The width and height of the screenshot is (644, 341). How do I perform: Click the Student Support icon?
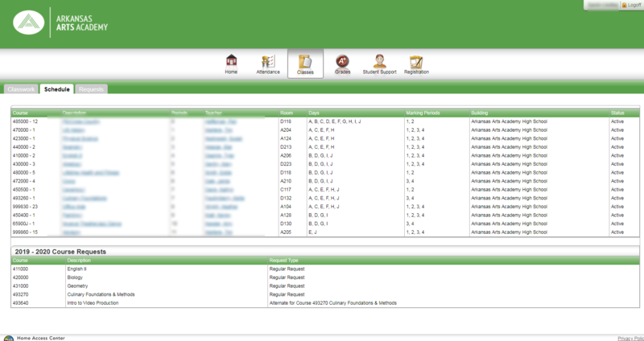tap(378, 64)
